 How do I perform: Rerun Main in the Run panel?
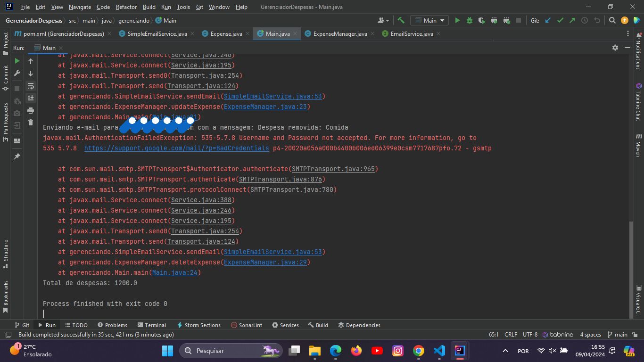(17, 61)
